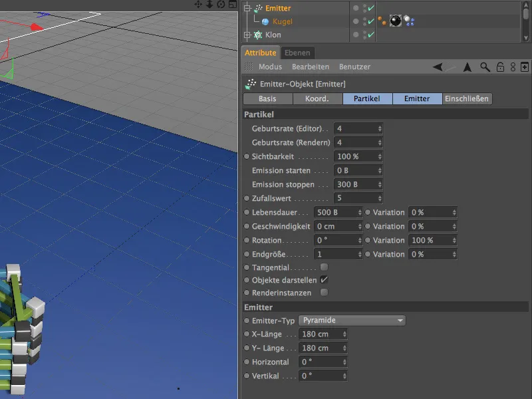
Task: Toggle the green enable checkmark for Klon
Action: (x=371, y=35)
